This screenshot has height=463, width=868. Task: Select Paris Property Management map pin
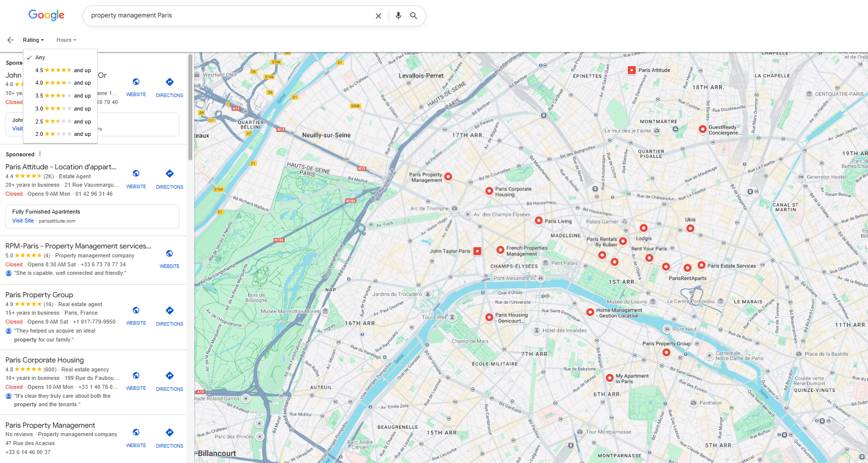(448, 176)
